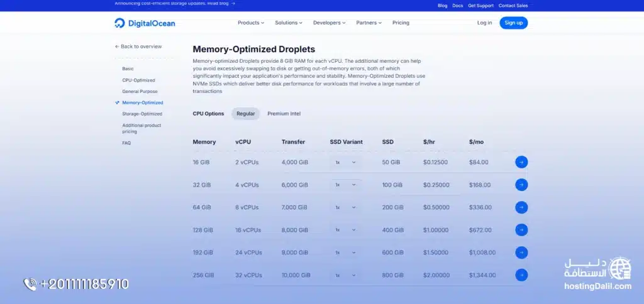Click the $336.00 monthly price
Screen dimensions: 644x304
[480, 208]
